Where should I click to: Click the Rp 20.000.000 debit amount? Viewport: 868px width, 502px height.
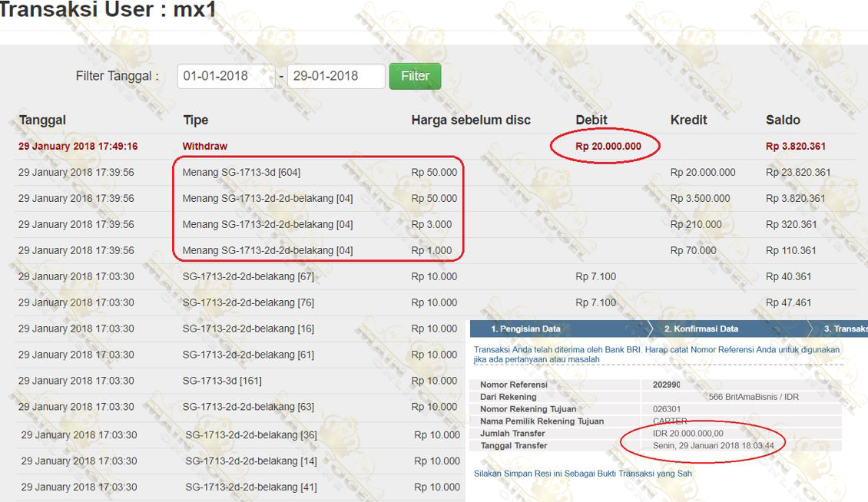(608, 146)
